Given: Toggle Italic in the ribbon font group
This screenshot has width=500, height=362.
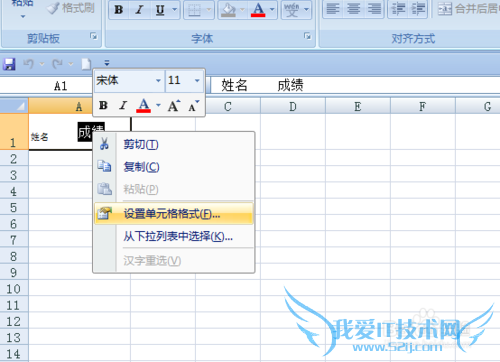Looking at the screenshot, I should pyautogui.click(x=139, y=10).
